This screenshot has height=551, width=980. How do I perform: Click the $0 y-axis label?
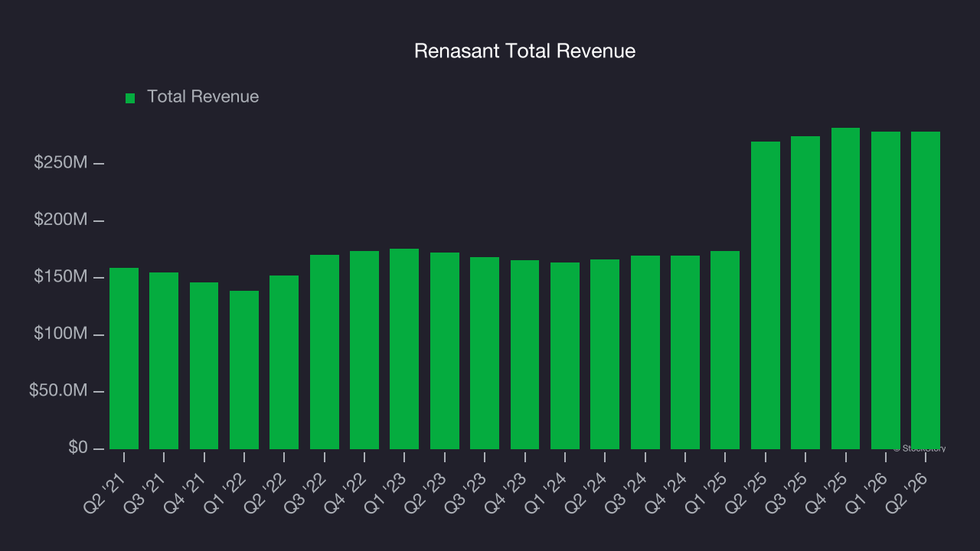pyautogui.click(x=78, y=448)
